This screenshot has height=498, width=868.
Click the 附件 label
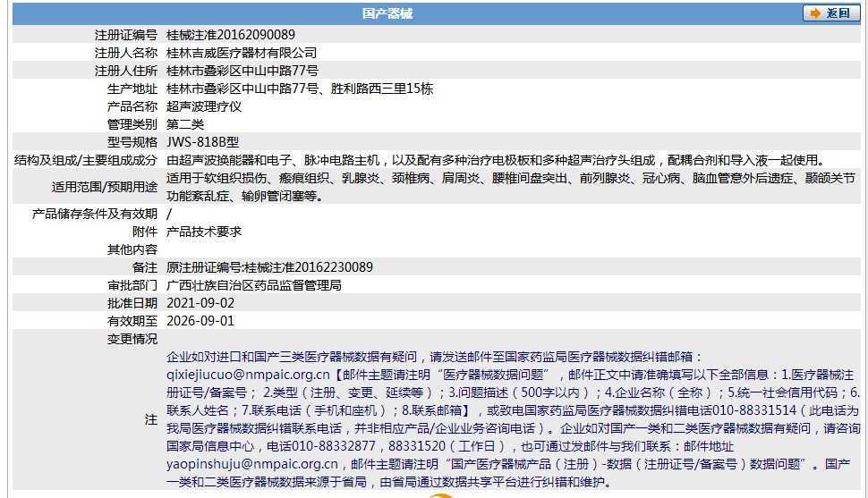coord(145,232)
